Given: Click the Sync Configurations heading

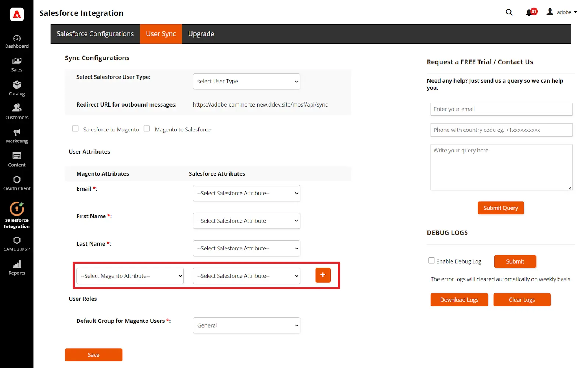Looking at the screenshot, I should pos(97,58).
